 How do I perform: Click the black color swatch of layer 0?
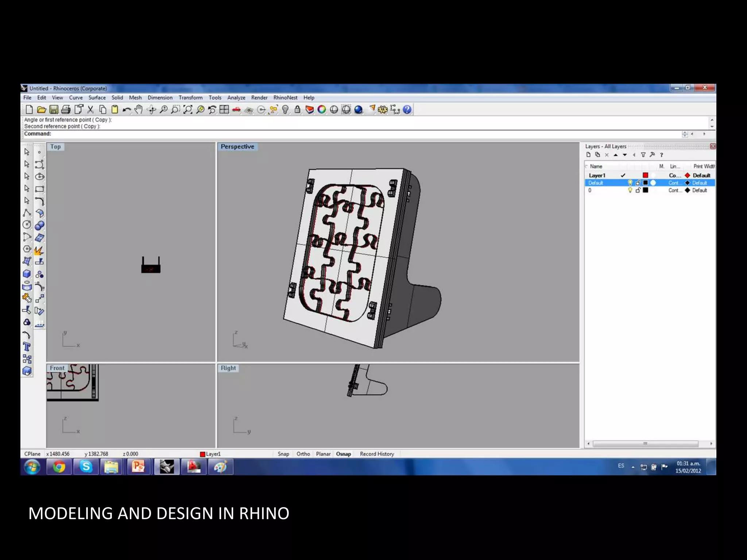pyautogui.click(x=645, y=190)
